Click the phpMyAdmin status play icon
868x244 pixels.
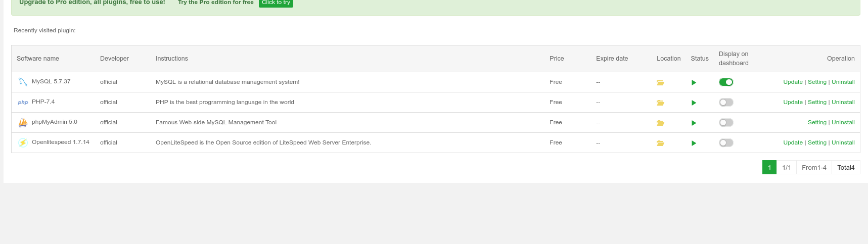[694, 123]
